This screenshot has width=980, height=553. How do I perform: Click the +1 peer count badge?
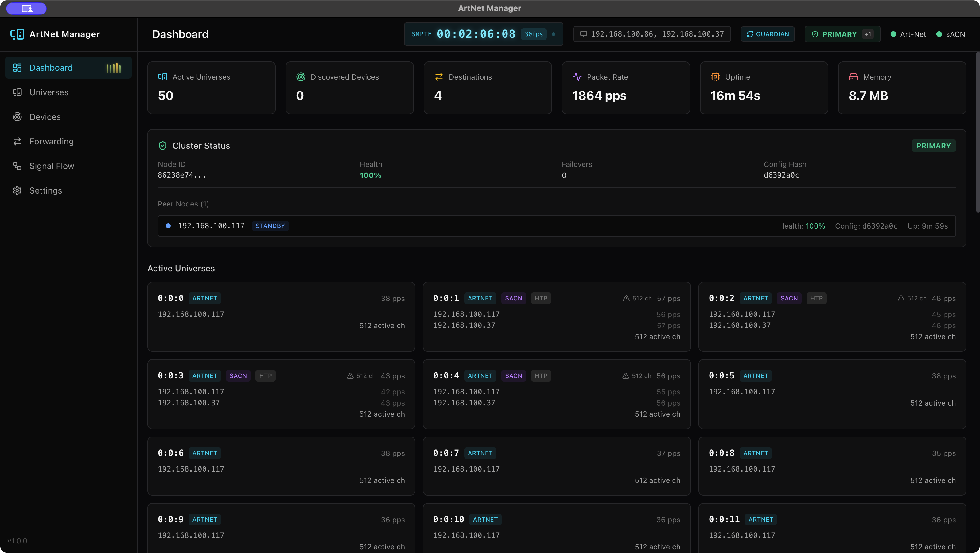click(867, 34)
